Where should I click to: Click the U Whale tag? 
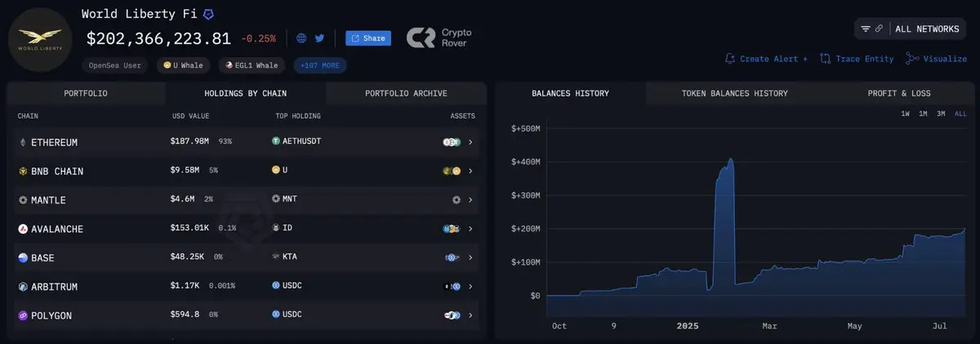coord(183,65)
